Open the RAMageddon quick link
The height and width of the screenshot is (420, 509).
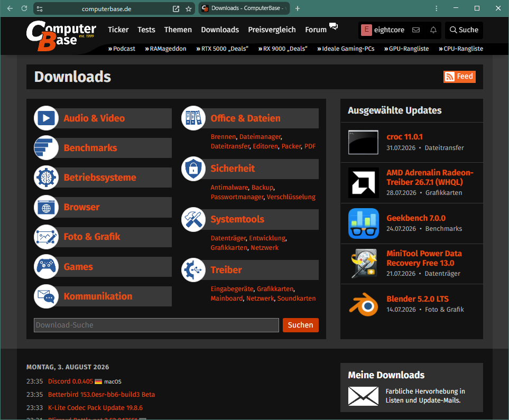165,49
